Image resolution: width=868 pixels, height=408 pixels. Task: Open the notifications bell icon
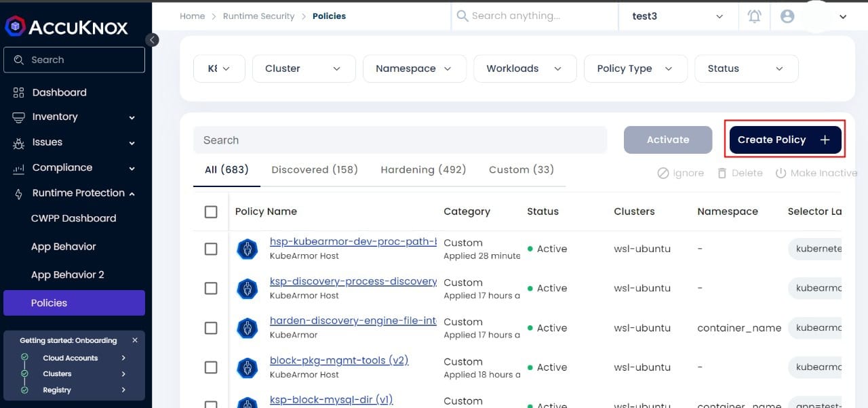(754, 16)
